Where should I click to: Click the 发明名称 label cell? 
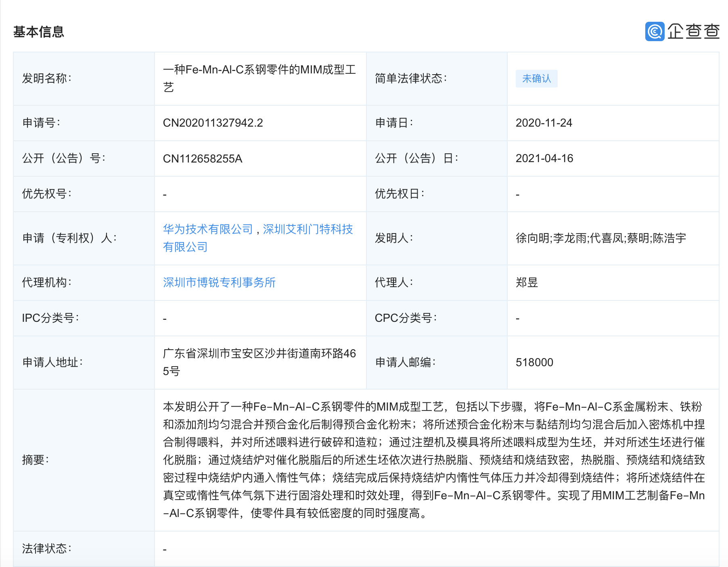point(84,79)
